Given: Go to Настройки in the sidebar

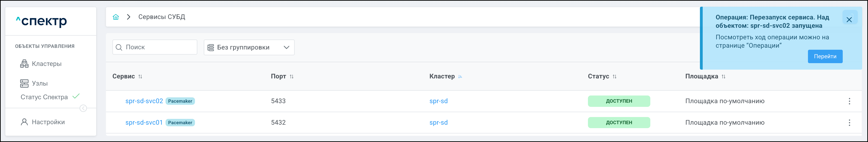Looking at the screenshot, I should pos(48,122).
